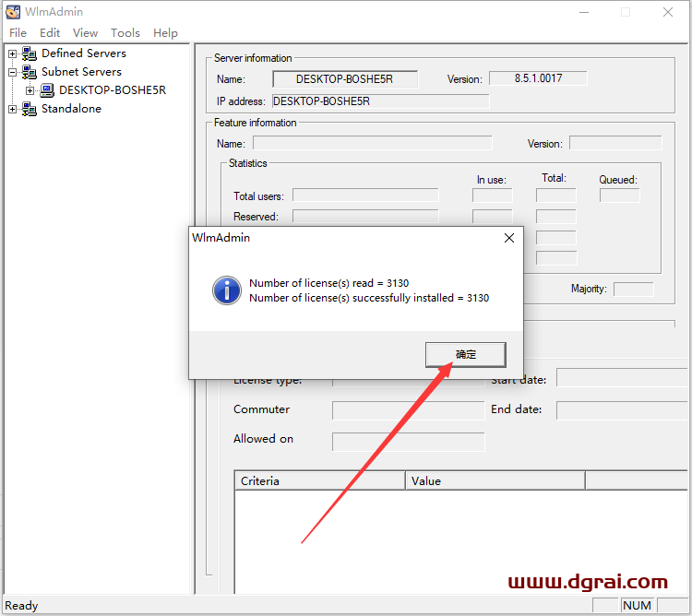This screenshot has width=692, height=616.
Task: Click the NUM indicator in the status bar
Action: pyautogui.click(x=637, y=606)
